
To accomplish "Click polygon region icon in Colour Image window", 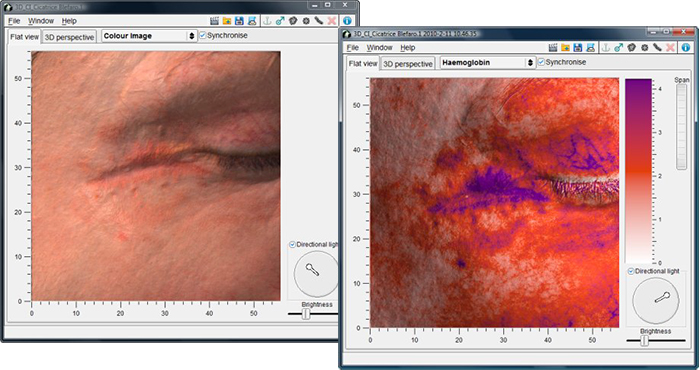I will (293, 21).
